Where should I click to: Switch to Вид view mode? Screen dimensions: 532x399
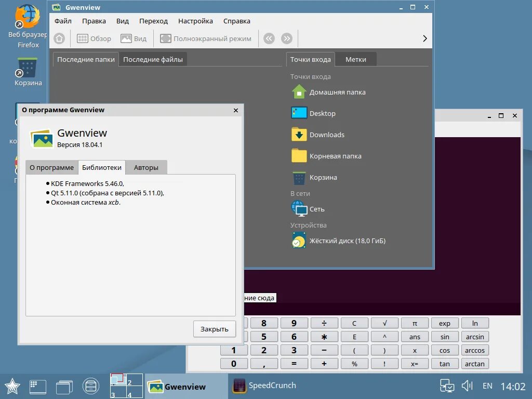[134, 38]
